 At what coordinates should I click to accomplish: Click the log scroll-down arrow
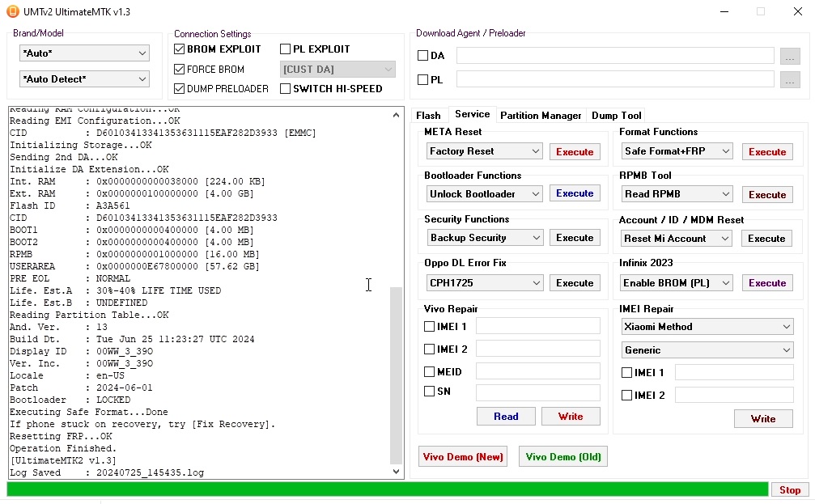point(396,472)
